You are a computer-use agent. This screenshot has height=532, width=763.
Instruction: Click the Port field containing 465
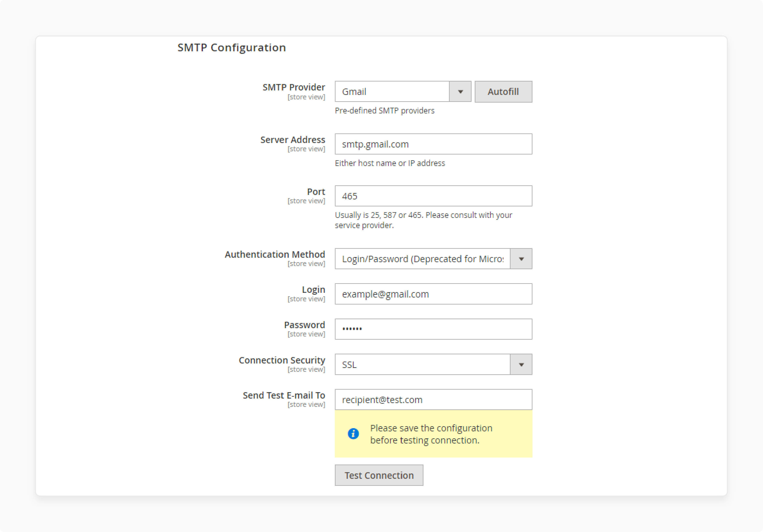click(x=433, y=196)
